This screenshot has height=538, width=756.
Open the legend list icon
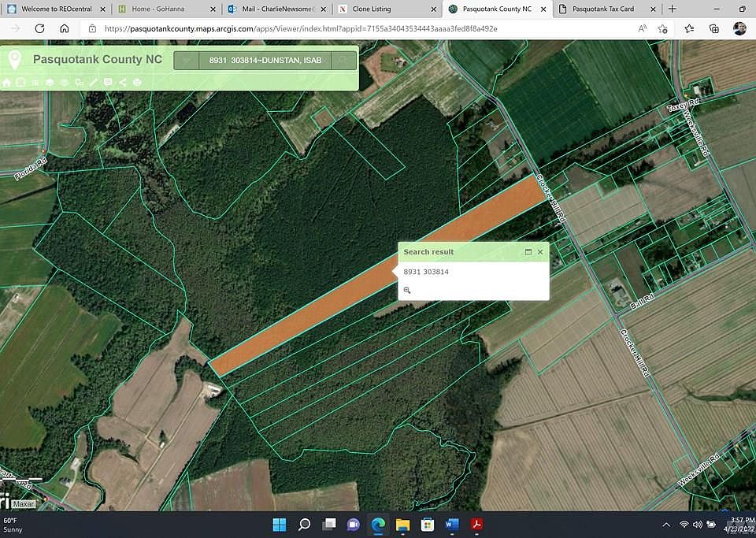35,82
